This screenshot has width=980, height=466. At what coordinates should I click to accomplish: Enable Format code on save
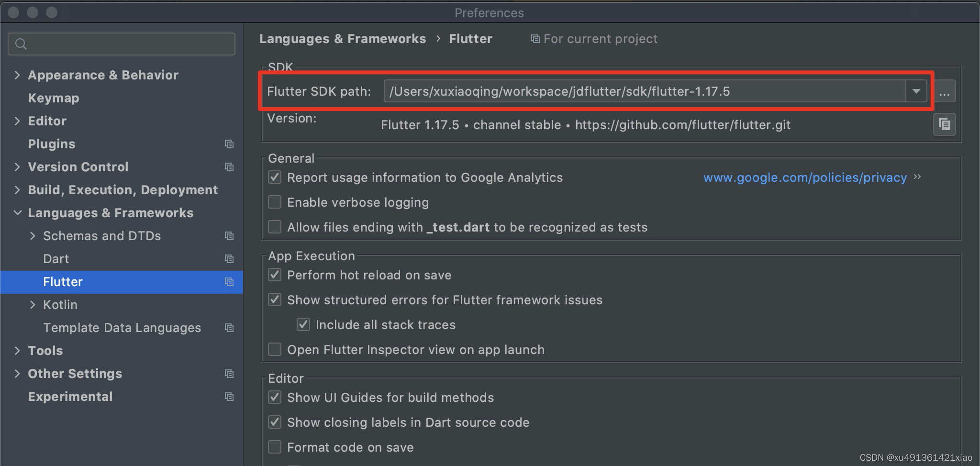click(275, 447)
